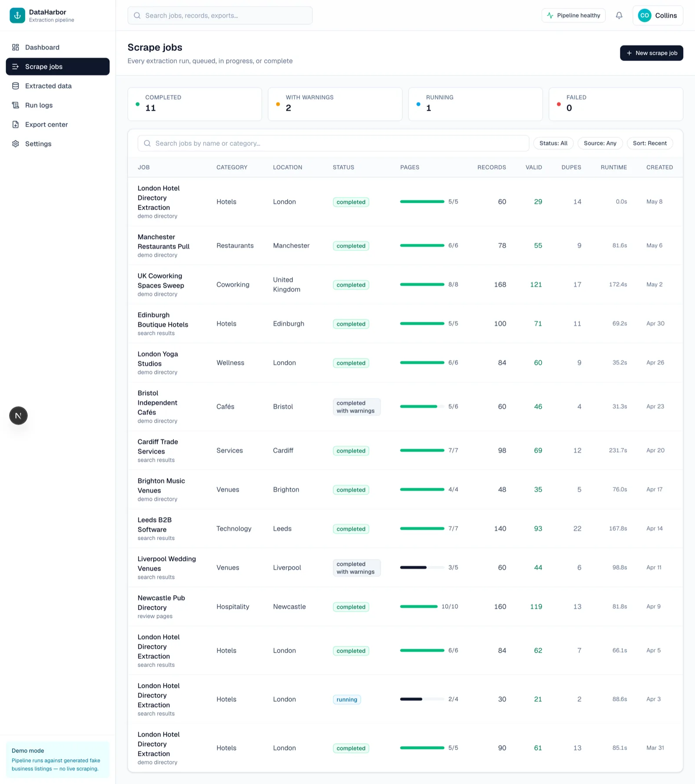Click the Mar 31 created date

(655, 748)
